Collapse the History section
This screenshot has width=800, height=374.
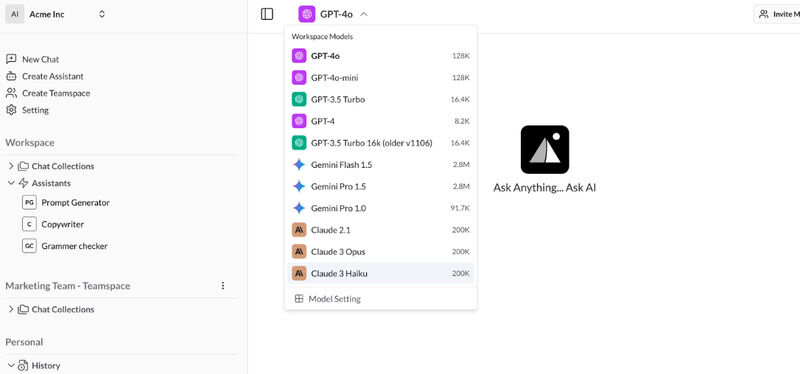[x=11, y=365]
